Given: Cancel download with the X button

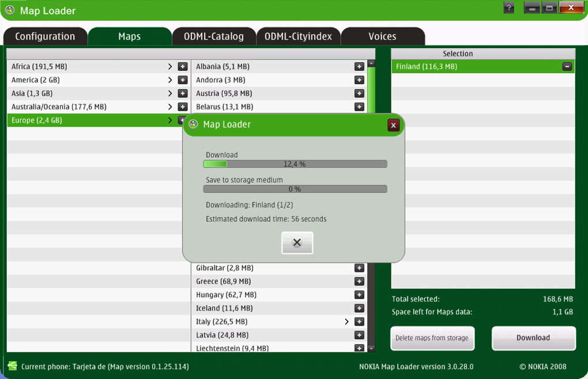Looking at the screenshot, I should [x=297, y=242].
